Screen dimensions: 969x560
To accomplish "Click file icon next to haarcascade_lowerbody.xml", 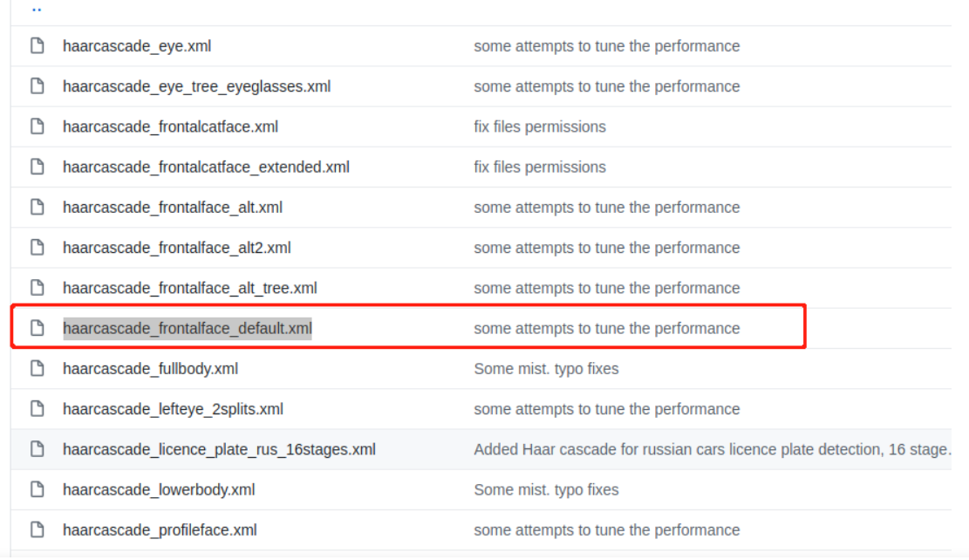I will 38,489.
